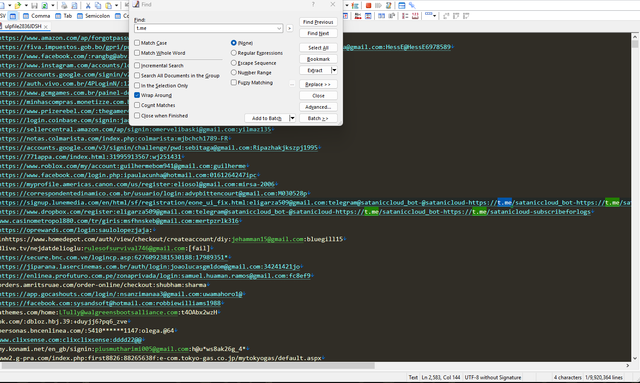Viewport: 640px width, 383px height.
Task: Open the dropdown arrow next to Open icon
Action: pos(26,5)
